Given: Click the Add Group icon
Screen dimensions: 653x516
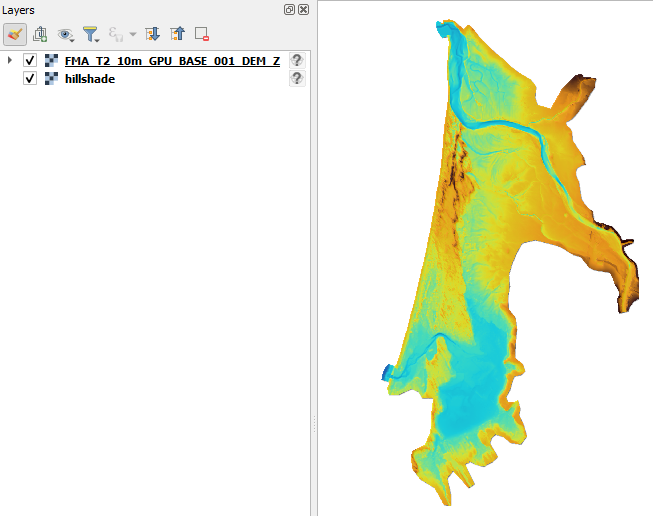Looking at the screenshot, I should pyautogui.click(x=41, y=34).
